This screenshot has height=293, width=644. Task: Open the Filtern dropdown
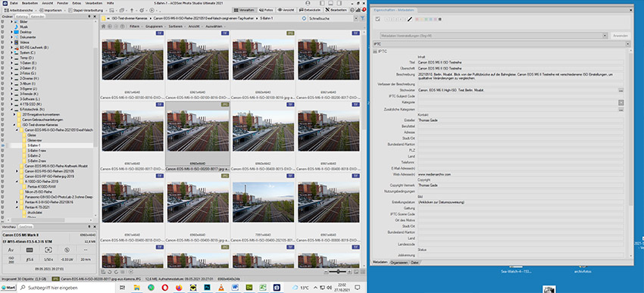pyautogui.click(x=135, y=26)
